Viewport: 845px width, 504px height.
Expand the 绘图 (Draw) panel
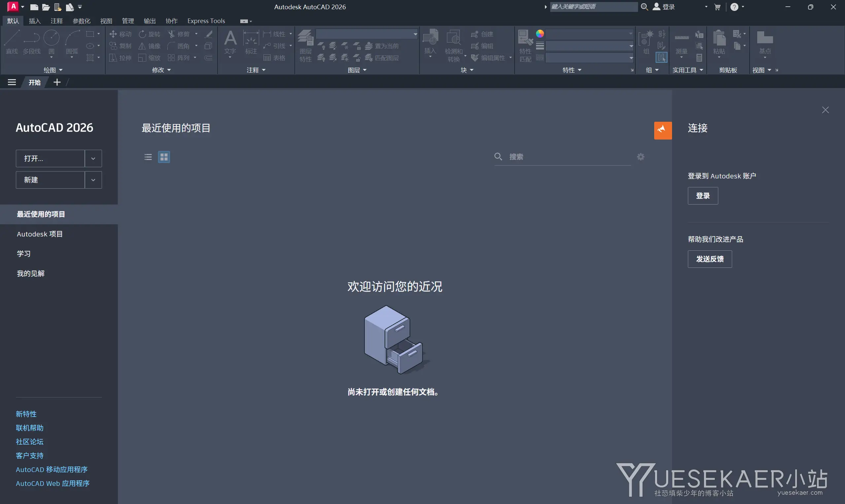[x=53, y=70]
